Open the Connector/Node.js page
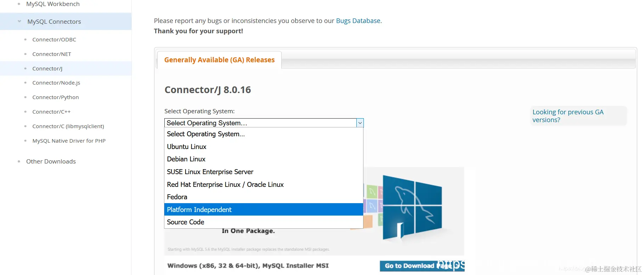 click(x=56, y=82)
